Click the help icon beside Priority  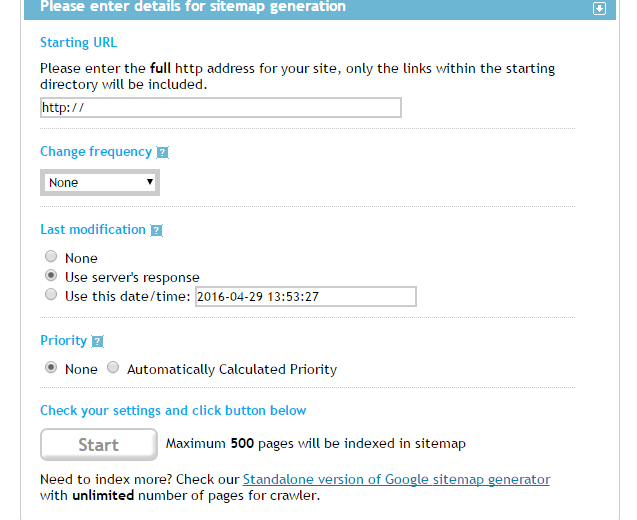click(x=97, y=341)
